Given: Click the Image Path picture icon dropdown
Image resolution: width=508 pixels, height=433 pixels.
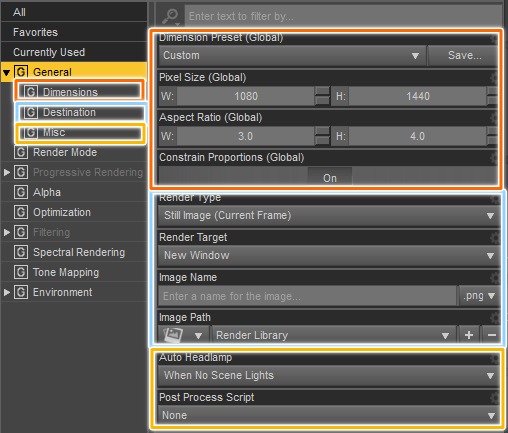Looking at the screenshot, I should pyautogui.click(x=183, y=335).
